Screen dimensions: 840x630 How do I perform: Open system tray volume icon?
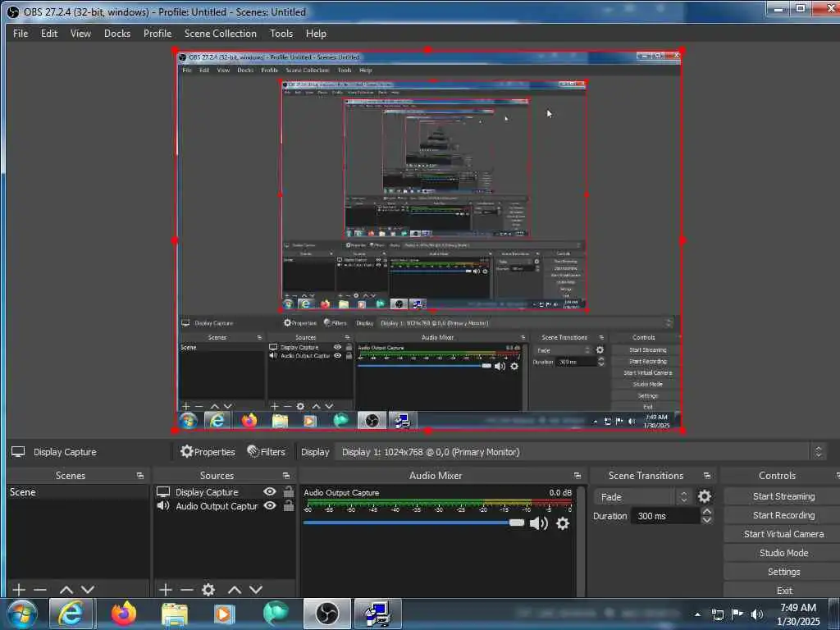point(757,614)
